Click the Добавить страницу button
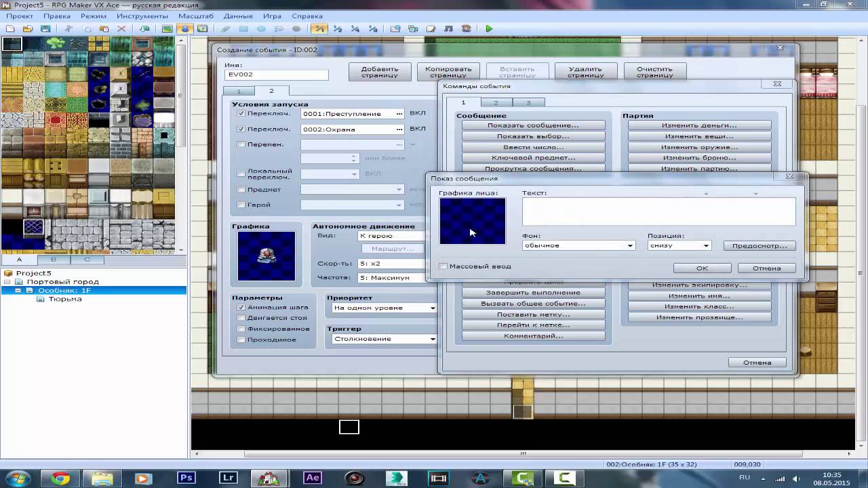Viewport: 868px width, 488px height. 380,72
